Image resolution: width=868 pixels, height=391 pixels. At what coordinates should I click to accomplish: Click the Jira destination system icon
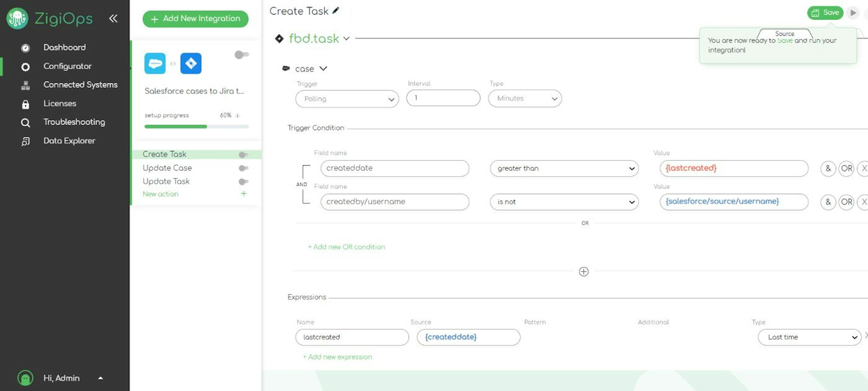[x=190, y=63]
